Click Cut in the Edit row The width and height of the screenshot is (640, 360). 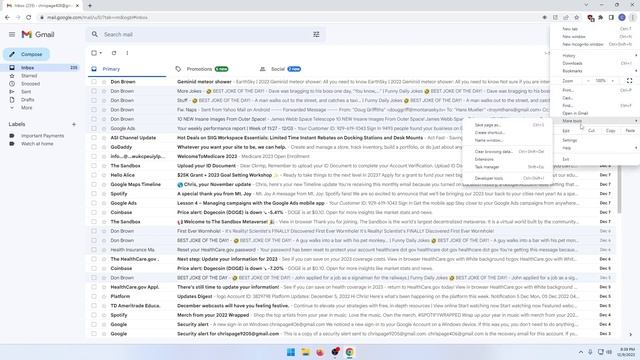(591, 131)
